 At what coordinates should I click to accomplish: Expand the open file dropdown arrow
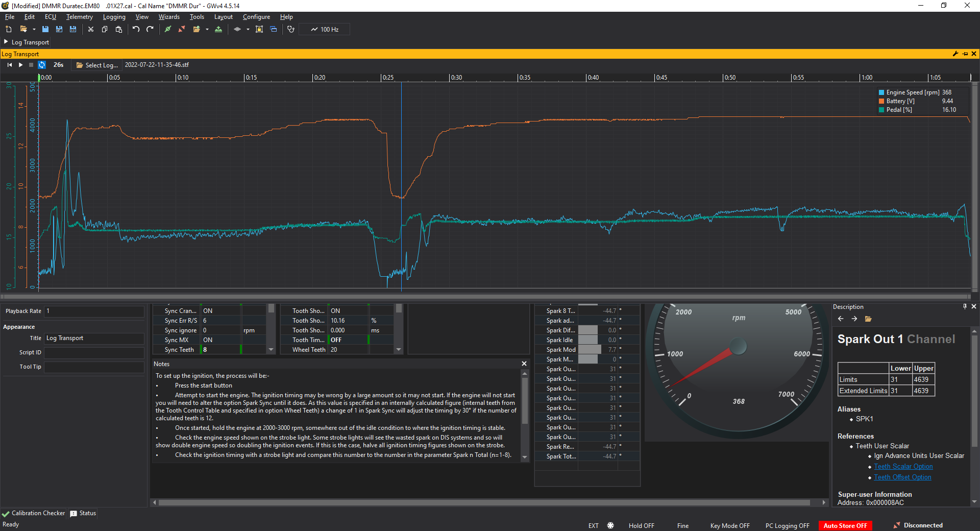click(x=34, y=30)
